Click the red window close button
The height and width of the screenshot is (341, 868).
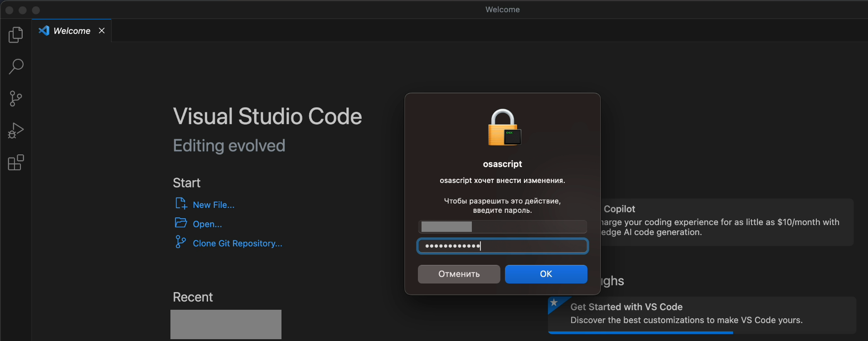[9, 10]
